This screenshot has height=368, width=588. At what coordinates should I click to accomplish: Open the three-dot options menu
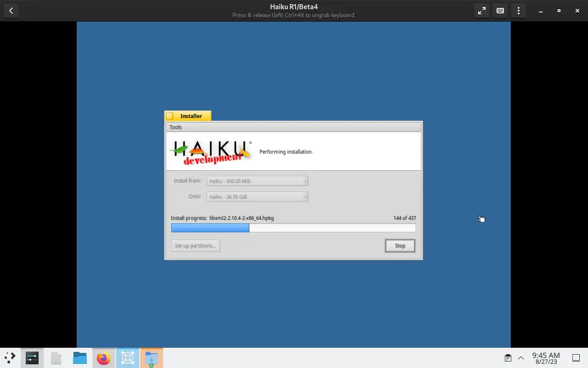[x=519, y=11]
